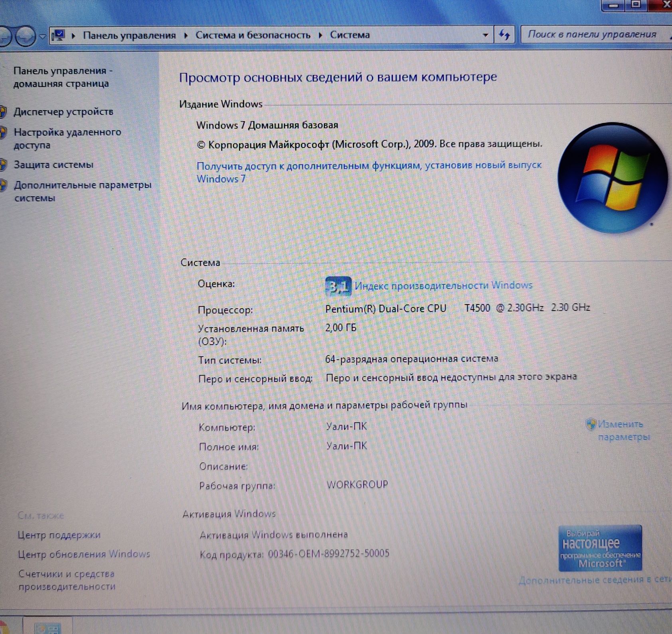The width and height of the screenshot is (672, 634).
Task: Click shield icon beside Диспетчер устройств
Action: pos(4,112)
